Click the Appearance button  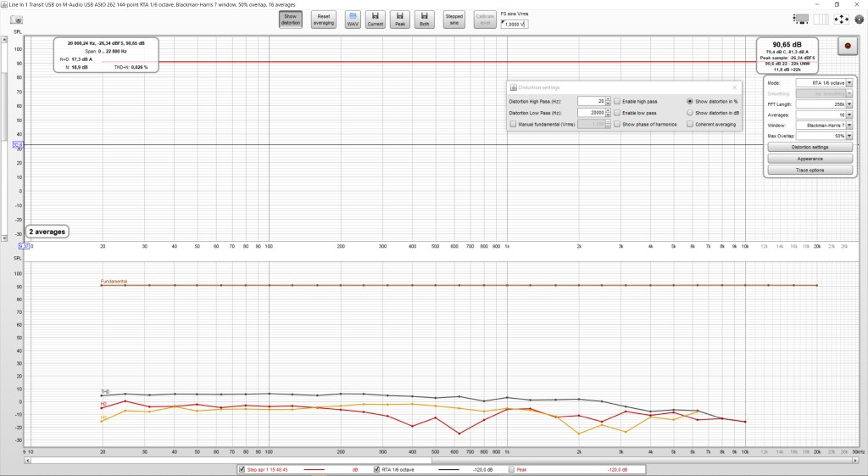pos(808,159)
